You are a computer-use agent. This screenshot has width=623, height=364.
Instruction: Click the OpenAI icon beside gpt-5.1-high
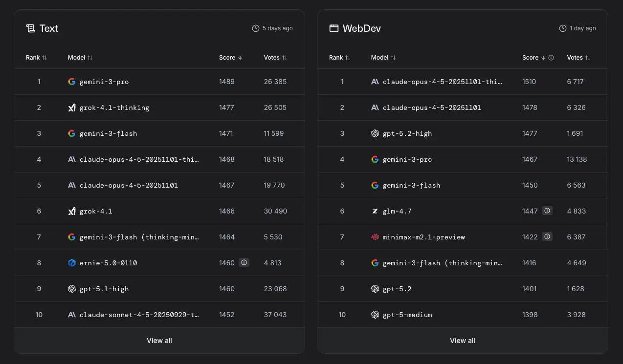(72, 289)
